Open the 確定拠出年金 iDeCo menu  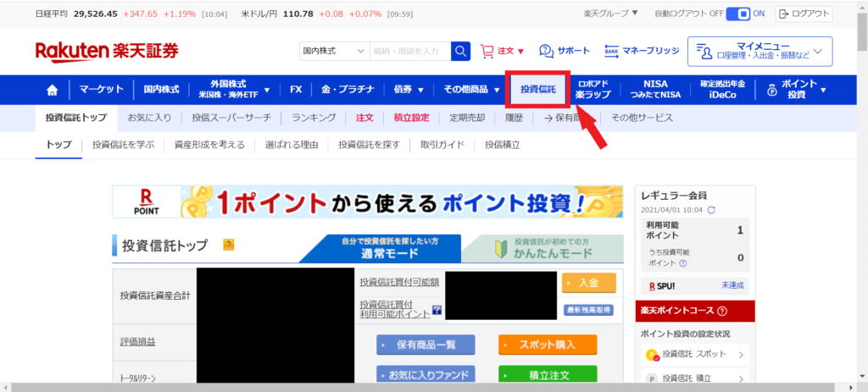[x=722, y=90]
